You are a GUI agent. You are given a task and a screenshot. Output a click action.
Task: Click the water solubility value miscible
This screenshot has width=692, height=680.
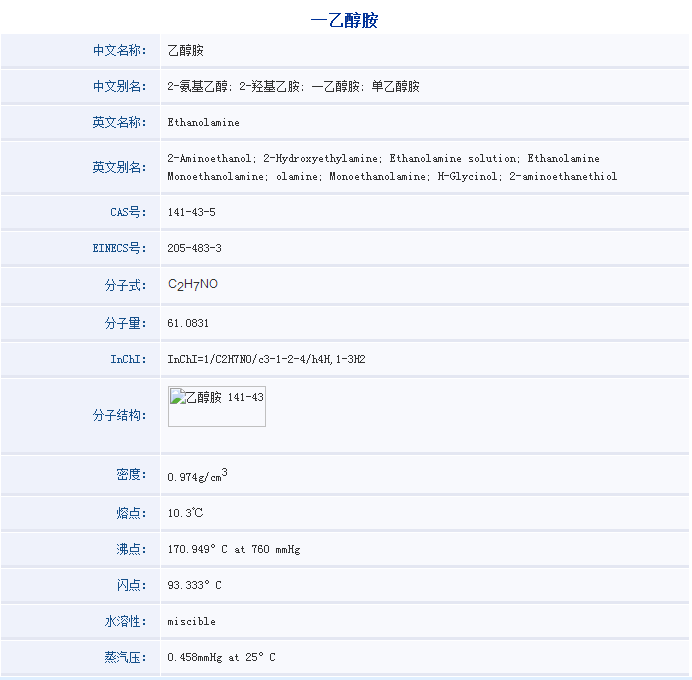[x=191, y=621]
